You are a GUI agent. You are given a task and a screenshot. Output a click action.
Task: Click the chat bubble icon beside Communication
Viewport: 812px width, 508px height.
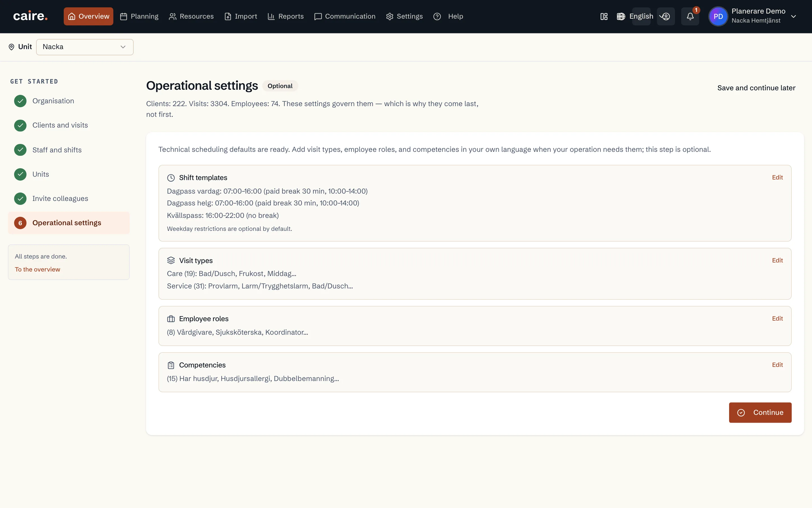tap(318, 16)
